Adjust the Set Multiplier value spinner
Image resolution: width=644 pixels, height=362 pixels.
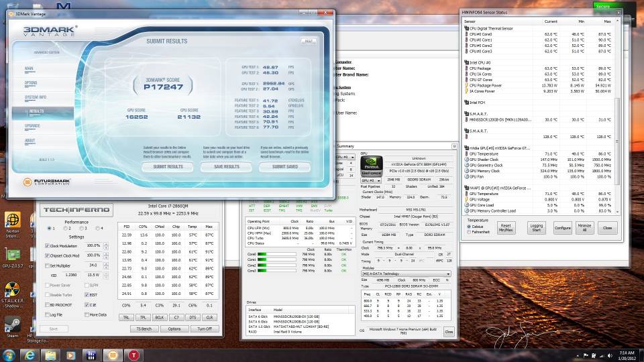click(106, 265)
